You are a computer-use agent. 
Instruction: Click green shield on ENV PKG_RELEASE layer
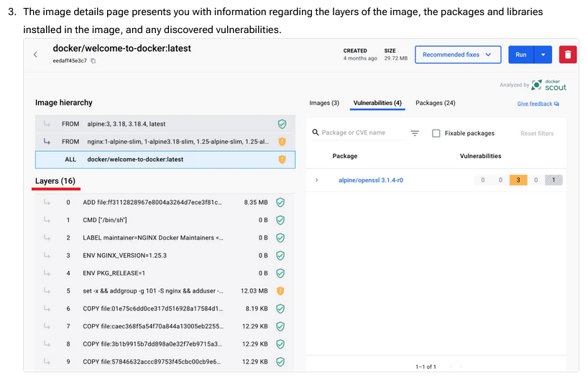[280, 273]
